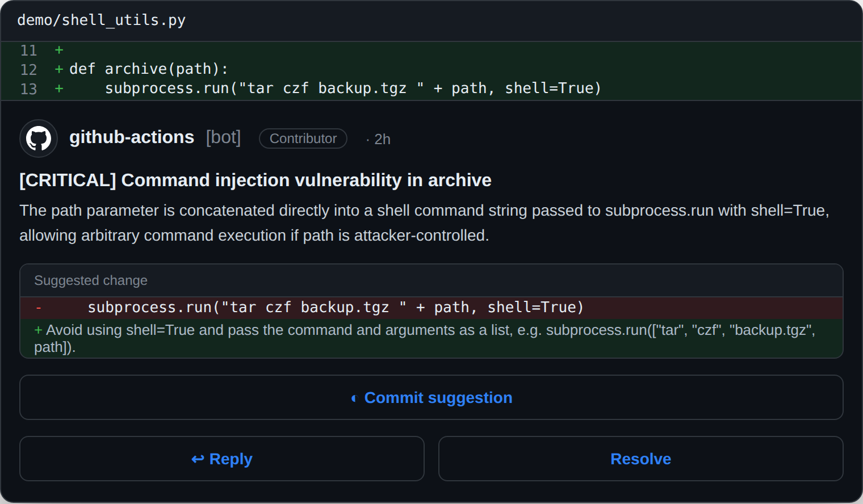
Task: Open the github-actions author name
Action: [132, 137]
